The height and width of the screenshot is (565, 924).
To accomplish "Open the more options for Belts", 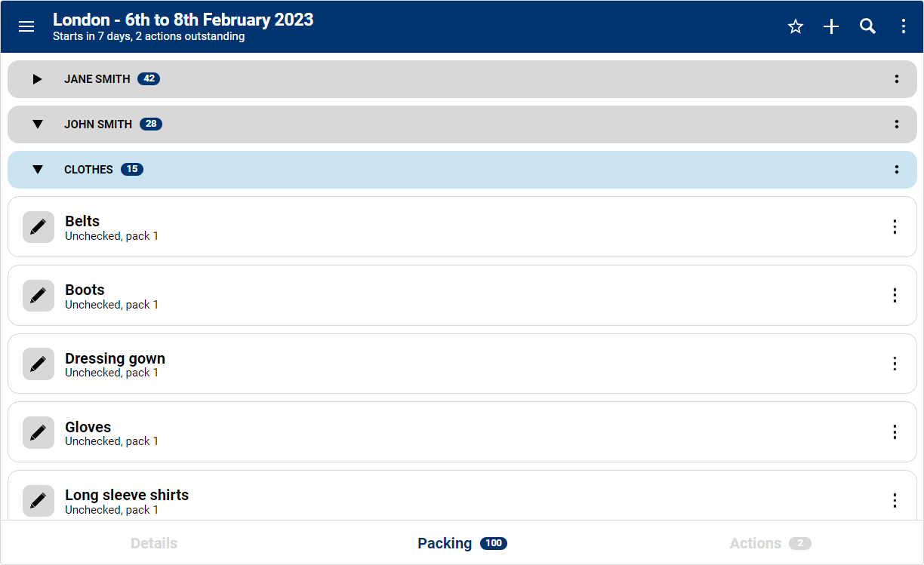I will click(x=895, y=227).
